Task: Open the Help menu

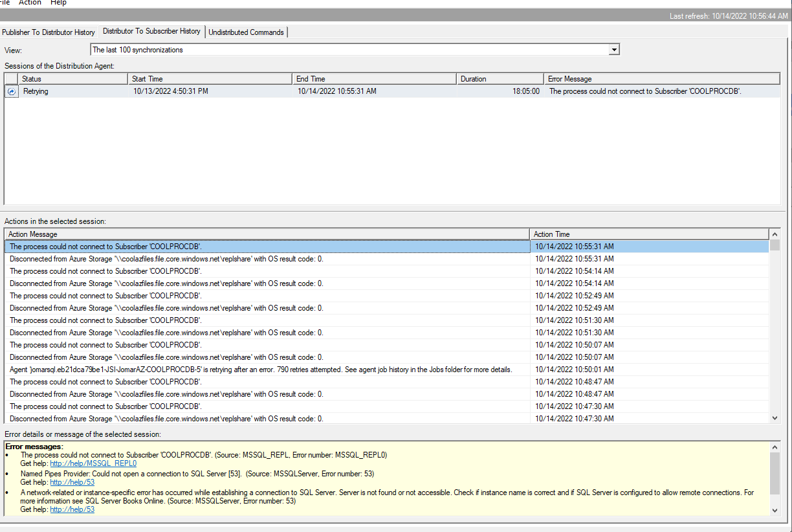Action: coord(58,3)
